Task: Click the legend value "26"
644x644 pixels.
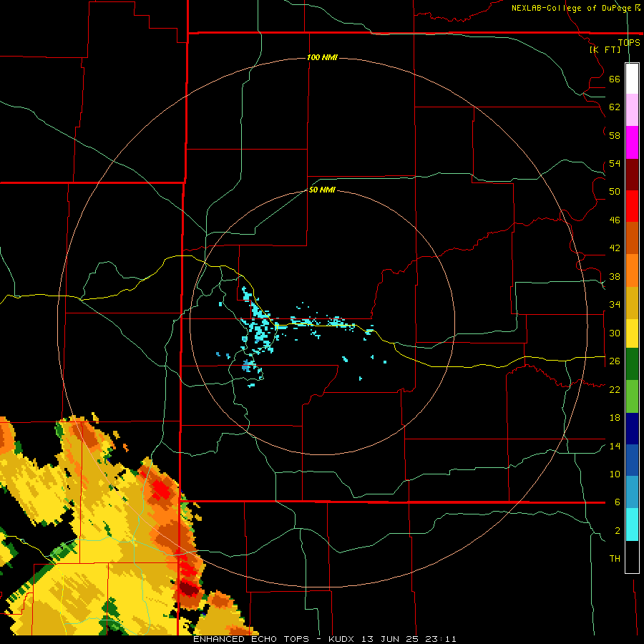Action: 615,361
